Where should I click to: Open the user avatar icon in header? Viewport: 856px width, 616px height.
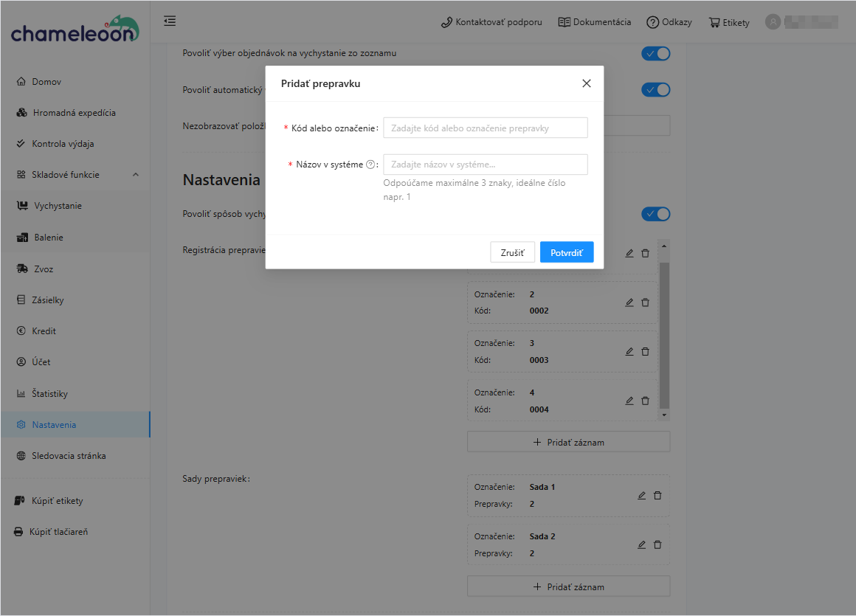tap(773, 22)
